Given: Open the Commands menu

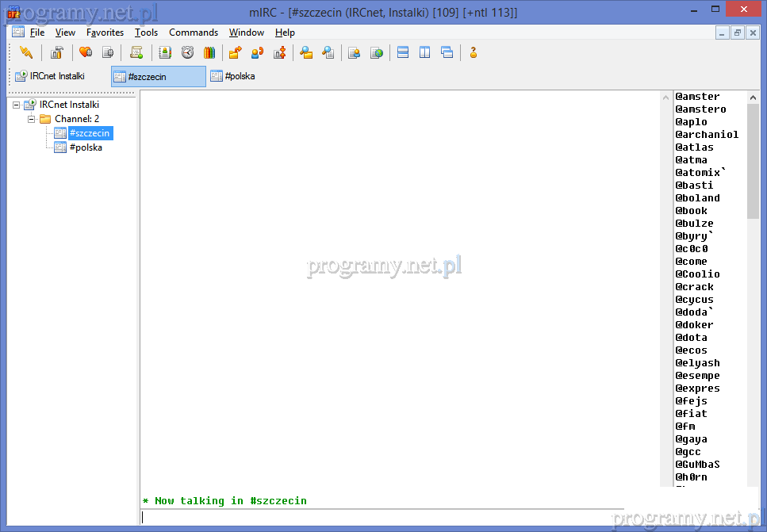Looking at the screenshot, I should click(193, 33).
